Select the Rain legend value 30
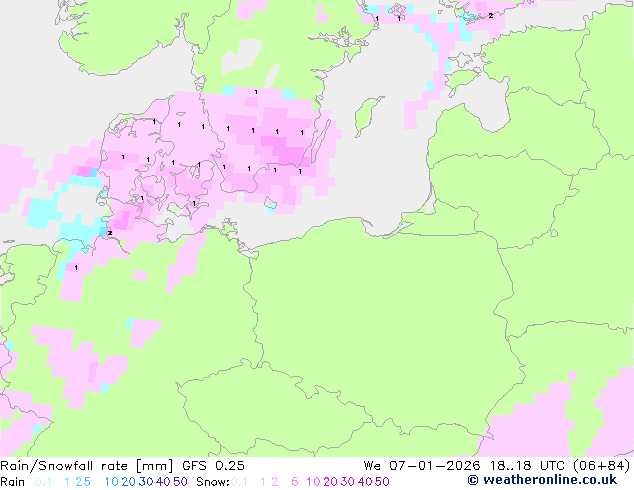634x490 pixels. 146,482
